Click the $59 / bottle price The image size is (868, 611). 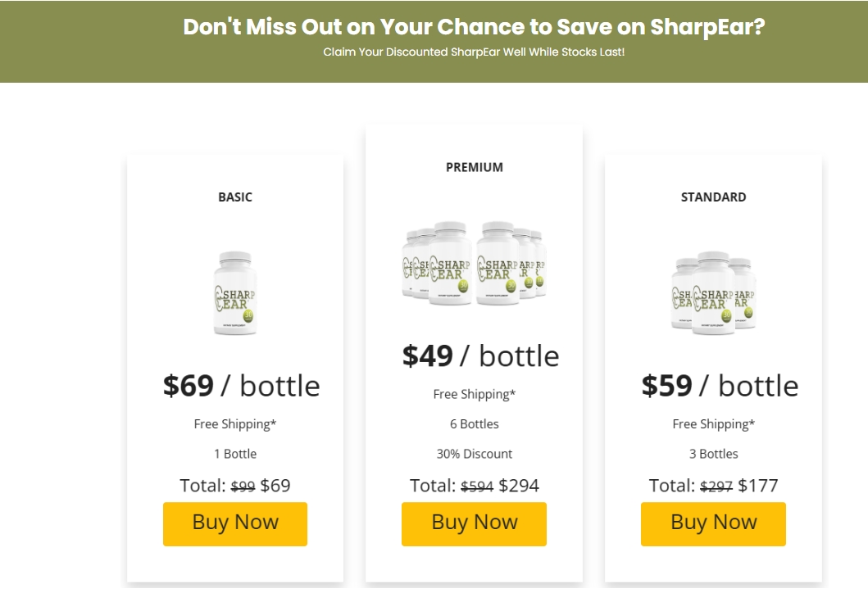720,386
